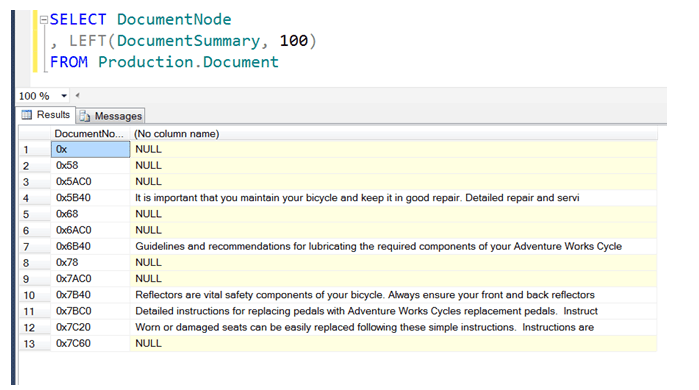Select row header number 1
Viewport: 699px width, 390px height.
point(35,149)
